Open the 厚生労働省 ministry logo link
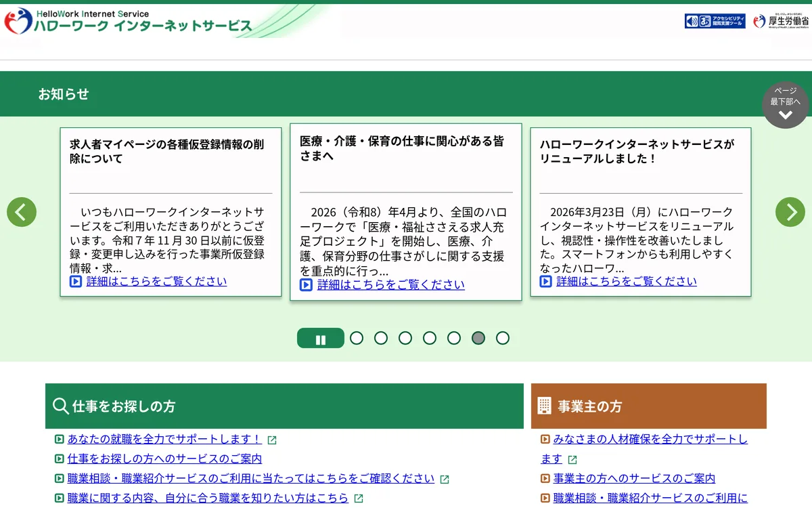 [x=781, y=21]
